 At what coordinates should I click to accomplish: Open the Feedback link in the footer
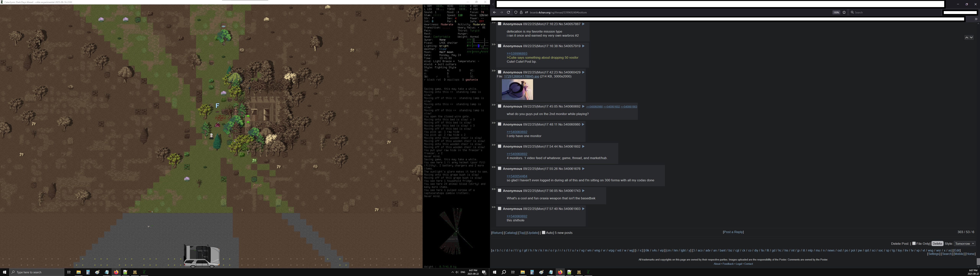click(728, 264)
